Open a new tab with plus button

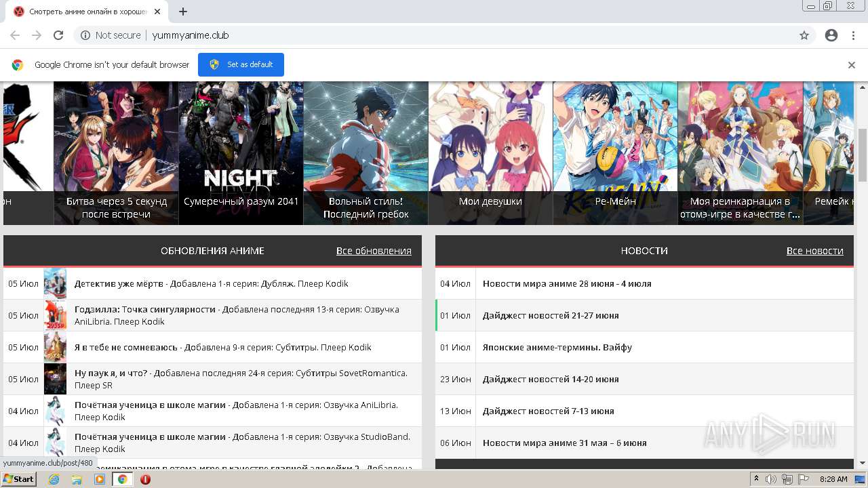click(x=183, y=12)
